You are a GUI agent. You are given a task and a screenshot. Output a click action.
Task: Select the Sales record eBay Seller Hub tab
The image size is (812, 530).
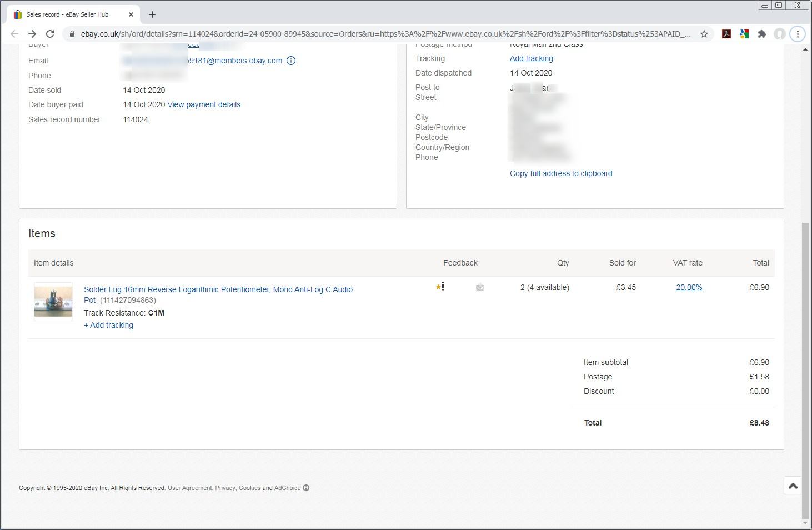(67, 14)
